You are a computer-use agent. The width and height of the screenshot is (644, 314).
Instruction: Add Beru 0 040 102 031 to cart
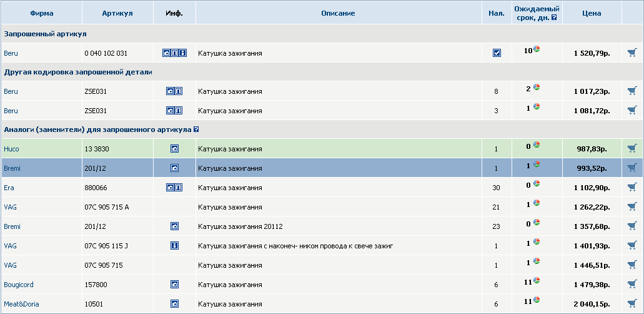632,53
